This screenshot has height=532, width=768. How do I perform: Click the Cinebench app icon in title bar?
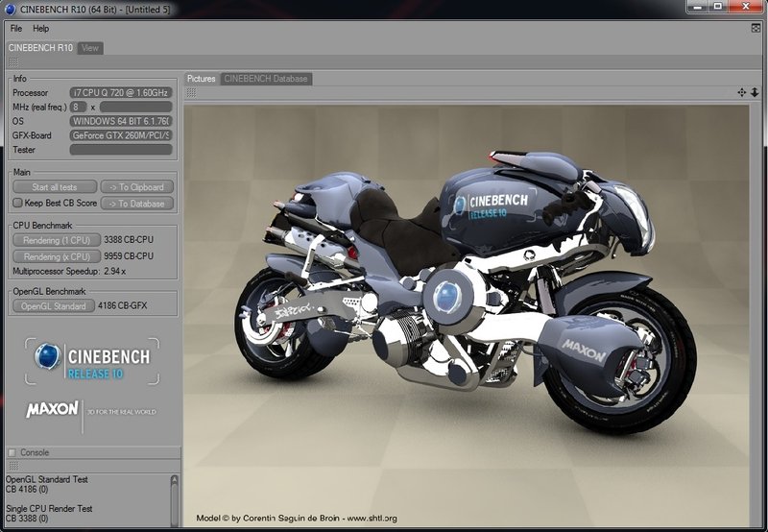click(10, 10)
